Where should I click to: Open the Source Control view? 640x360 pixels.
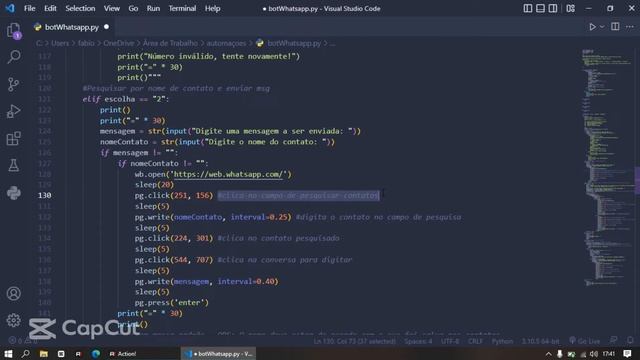[x=13, y=84]
